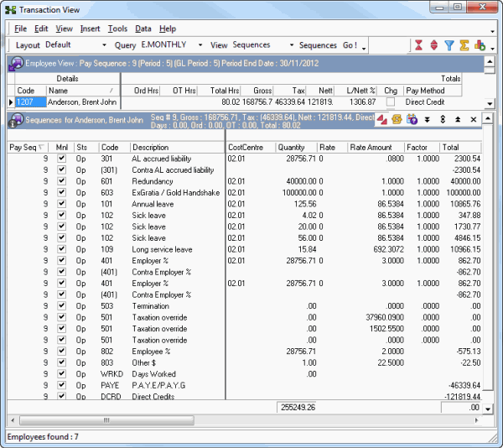Viewport: 503px width, 448px height.
Task: Click the Transaction View application icon in title bar
Action: click(11, 10)
